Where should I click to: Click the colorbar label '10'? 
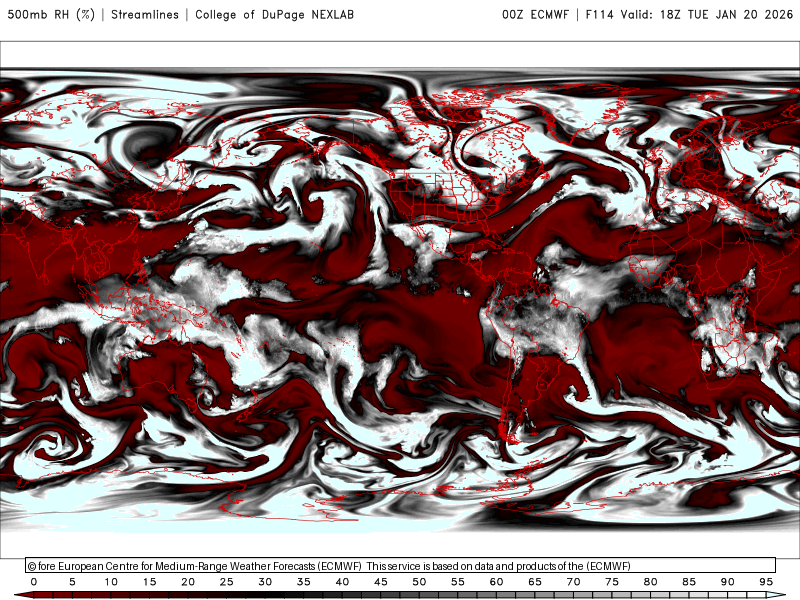coord(111,582)
